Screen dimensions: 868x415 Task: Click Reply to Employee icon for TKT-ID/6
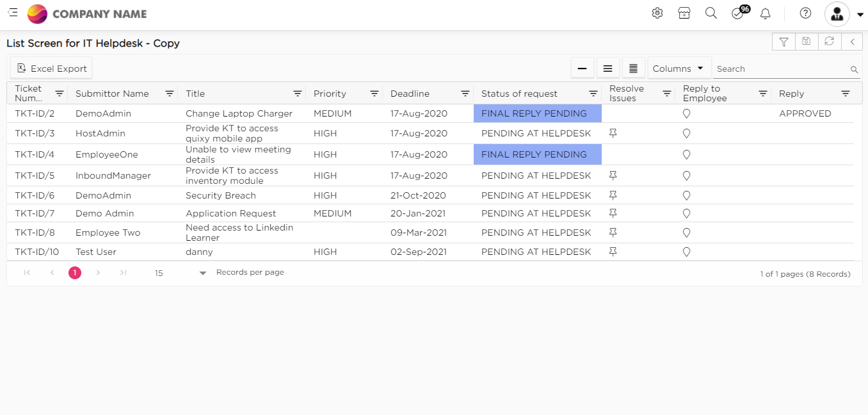[687, 196]
